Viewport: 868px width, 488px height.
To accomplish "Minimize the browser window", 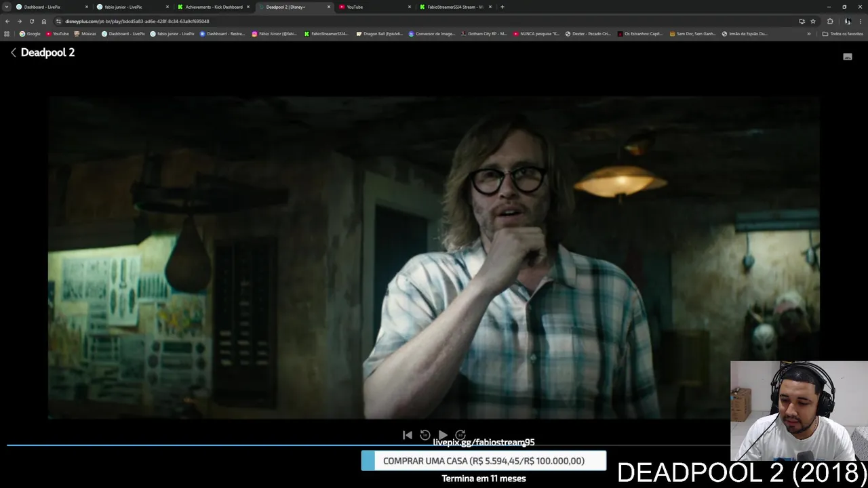I will coord(829,7).
